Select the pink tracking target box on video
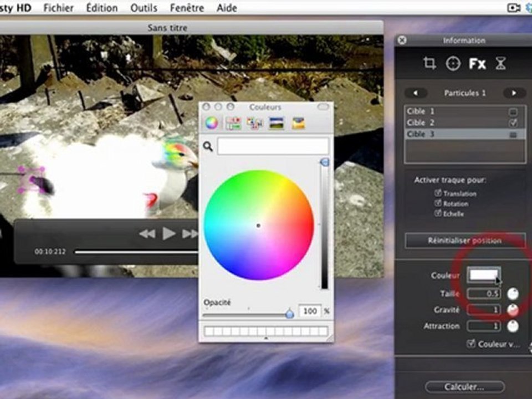 click(32, 180)
